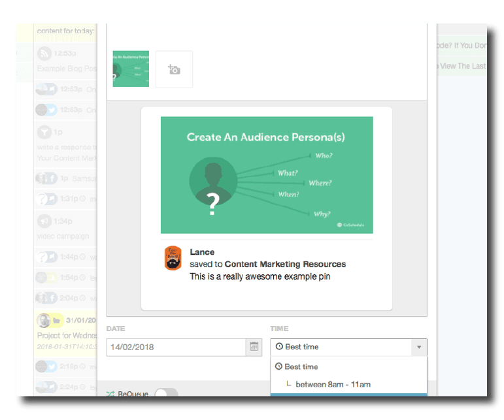Image resolution: width=504 pixels, height=420 pixels.
Task: Click the add photo camera icon
Action: tap(174, 69)
